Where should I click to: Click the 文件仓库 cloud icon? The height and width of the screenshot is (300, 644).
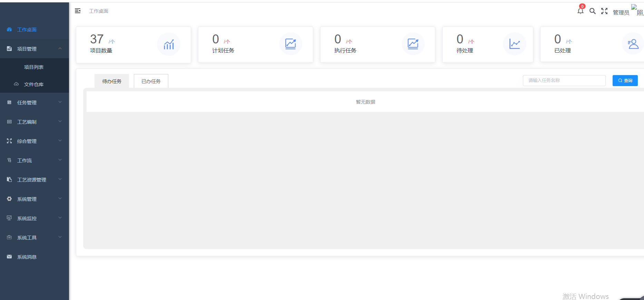16,84
